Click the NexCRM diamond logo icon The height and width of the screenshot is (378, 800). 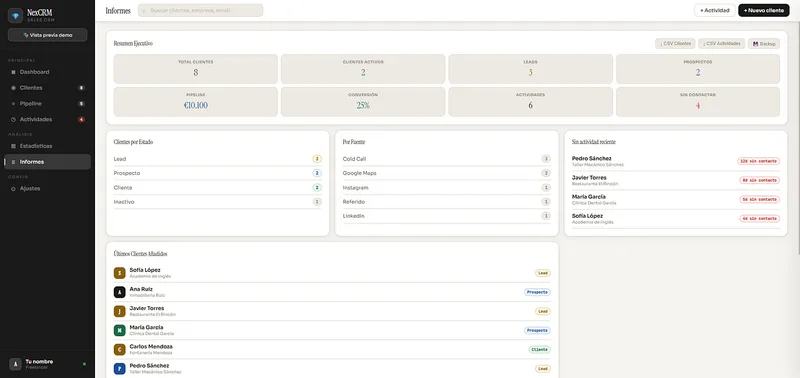[15, 15]
